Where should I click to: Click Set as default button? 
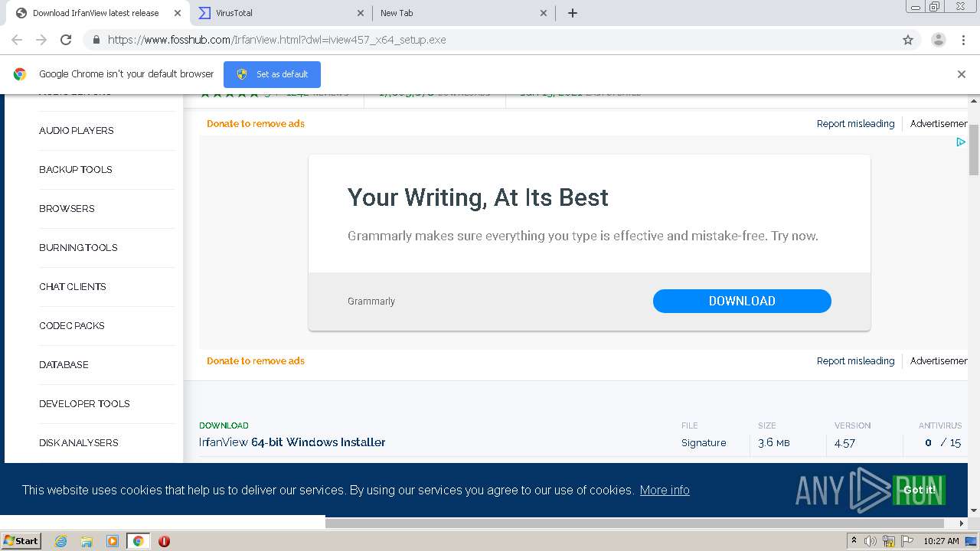[272, 74]
